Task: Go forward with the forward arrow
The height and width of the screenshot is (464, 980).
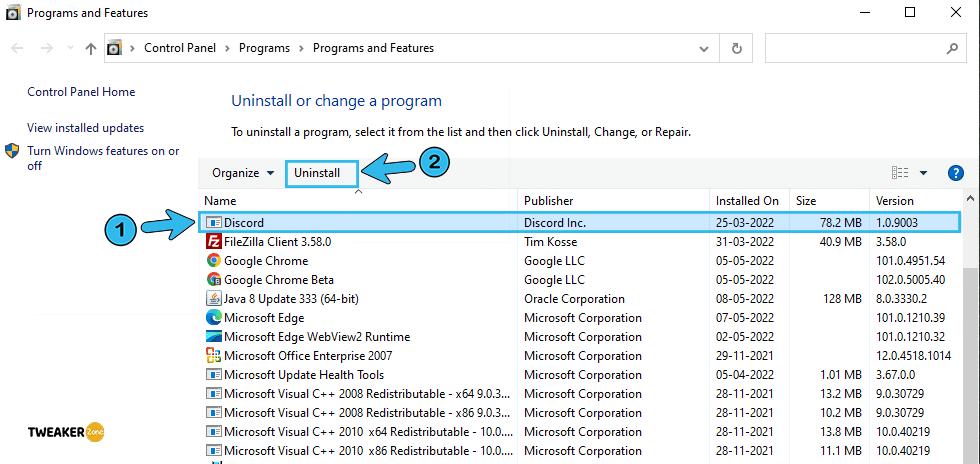Action: click(46, 48)
